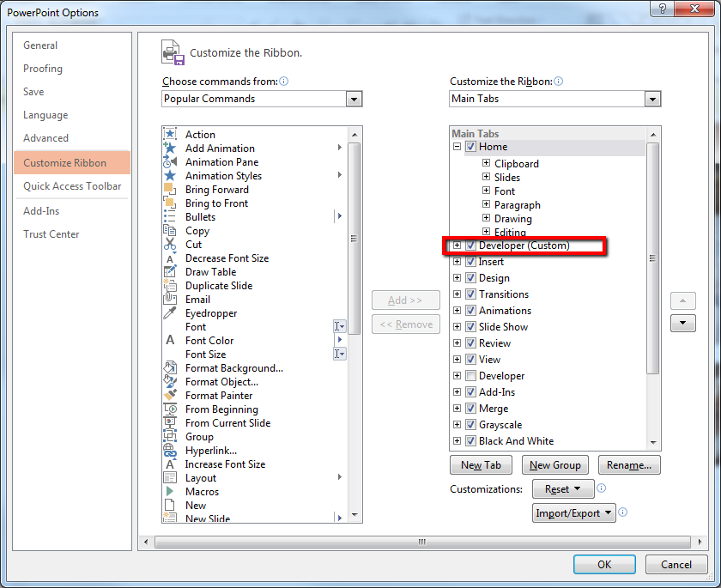Open the Popular Commands dropdown
This screenshot has width=721, height=588.
(x=354, y=99)
